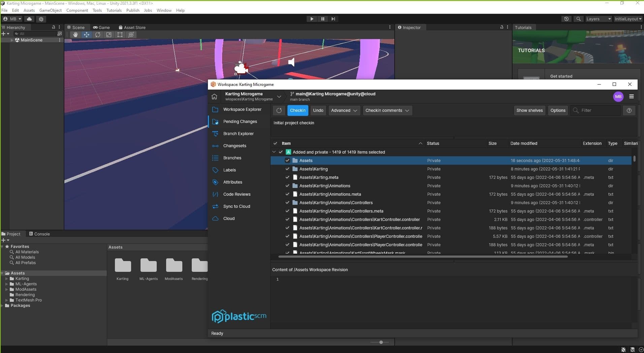Open the Code Reviews section
This screenshot has width=644, height=353.
point(237,194)
